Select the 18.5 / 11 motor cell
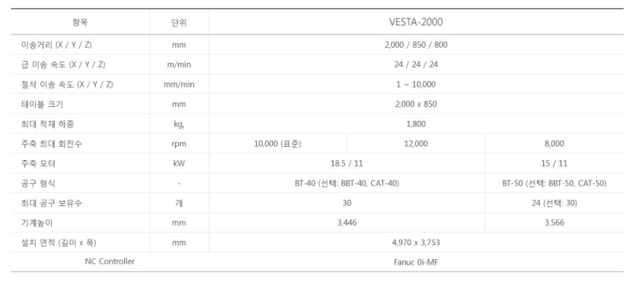Image resolution: width=644 pixels, height=281 pixels. click(x=347, y=163)
